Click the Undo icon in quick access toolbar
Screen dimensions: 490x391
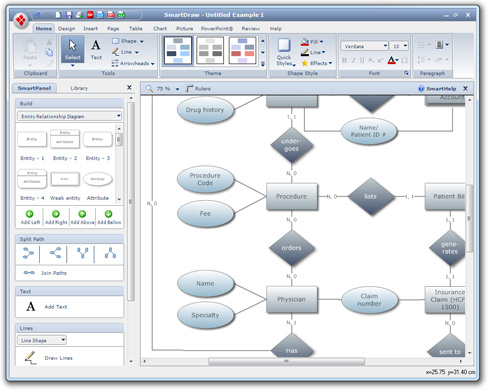coord(37,15)
